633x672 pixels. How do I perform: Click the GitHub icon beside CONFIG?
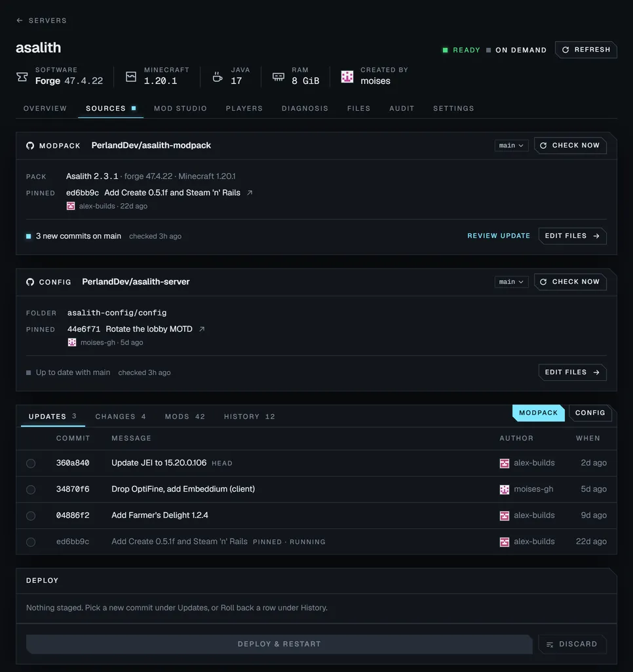[30, 282]
